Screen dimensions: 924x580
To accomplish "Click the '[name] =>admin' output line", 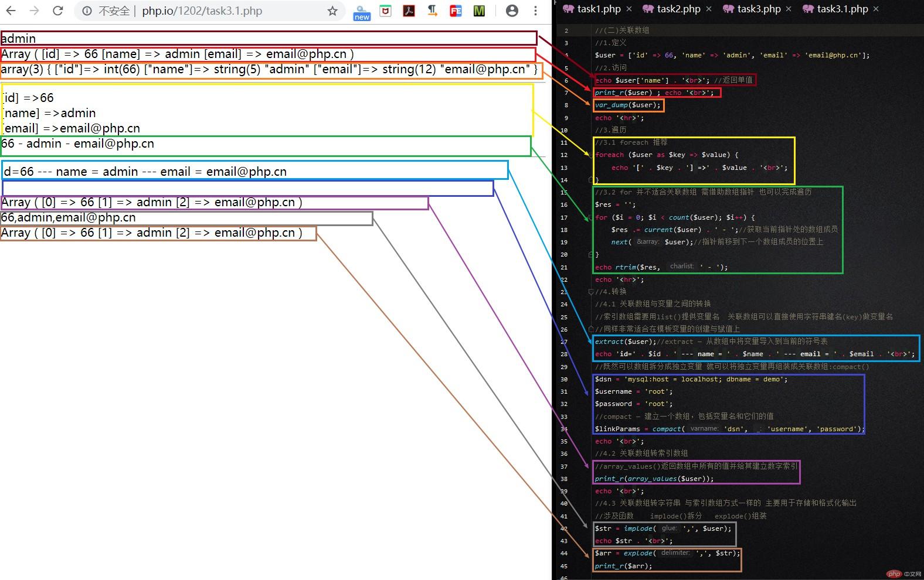I will [x=49, y=113].
